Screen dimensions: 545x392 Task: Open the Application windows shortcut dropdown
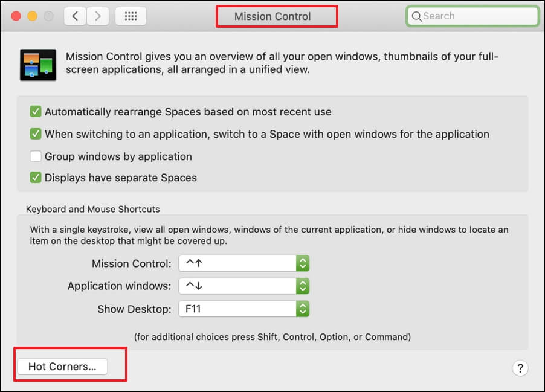tap(244, 286)
